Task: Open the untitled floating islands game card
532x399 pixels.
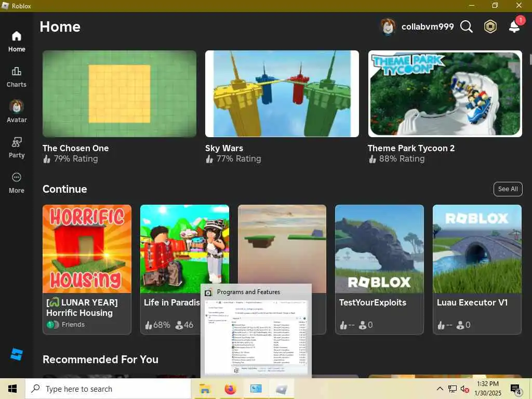Action: pyautogui.click(x=282, y=244)
